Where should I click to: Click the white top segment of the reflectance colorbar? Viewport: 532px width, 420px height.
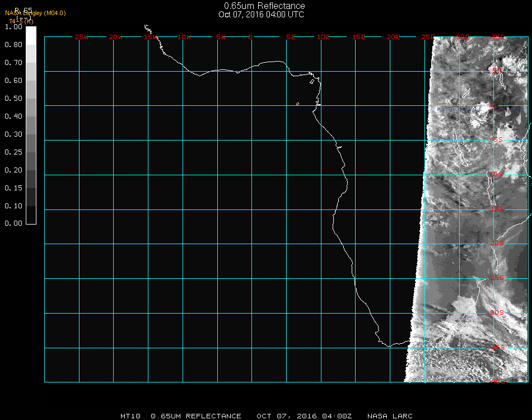click(x=31, y=35)
